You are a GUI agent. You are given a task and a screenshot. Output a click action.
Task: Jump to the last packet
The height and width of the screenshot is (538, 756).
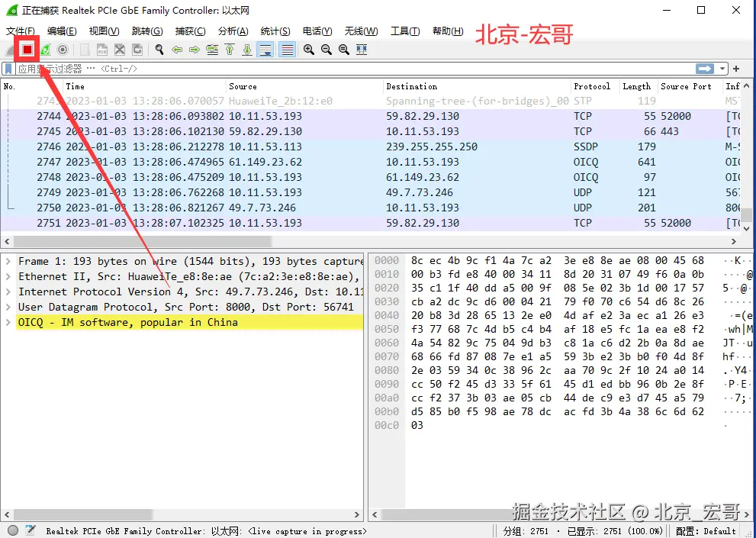click(247, 49)
